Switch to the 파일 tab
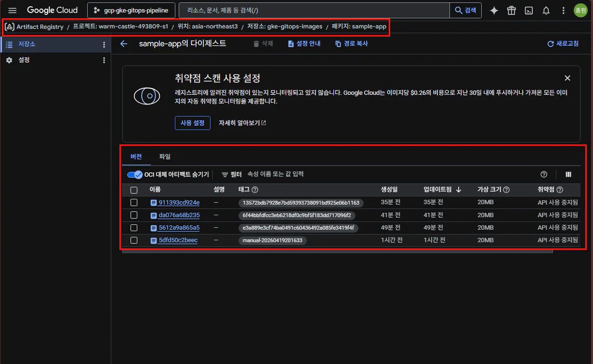Screen dimensions: 593x364 pos(165,156)
